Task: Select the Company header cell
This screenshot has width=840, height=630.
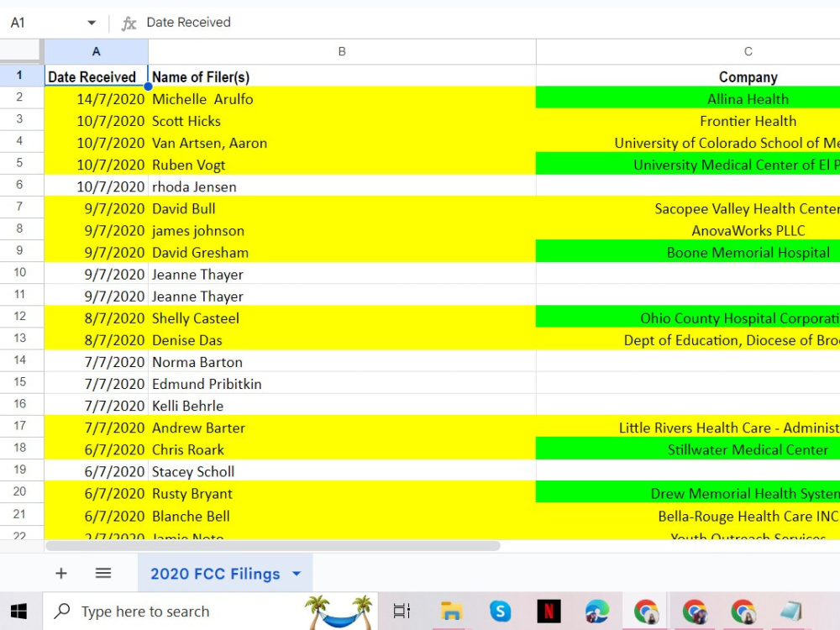Action: coord(689,76)
